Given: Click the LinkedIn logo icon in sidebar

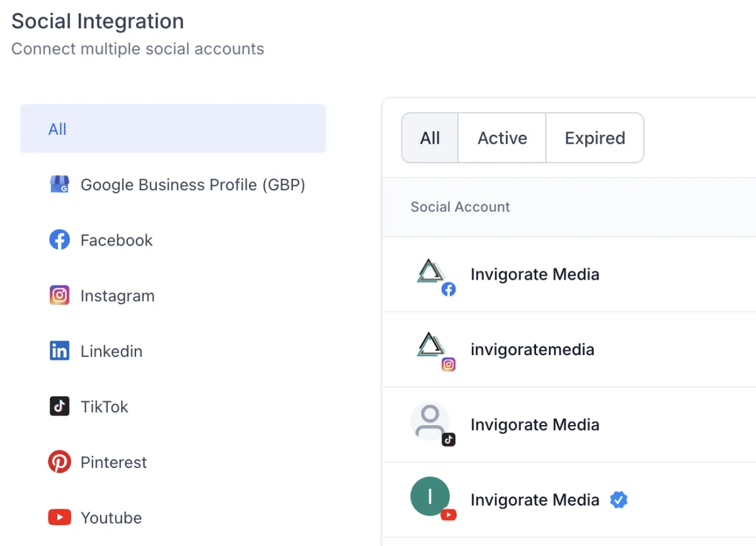Looking at the screenshot, I should pyautogui.click(x=59, y=351).
